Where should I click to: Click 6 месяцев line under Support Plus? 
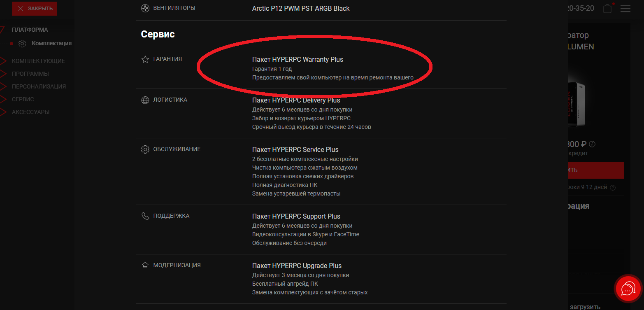[302, 226]
